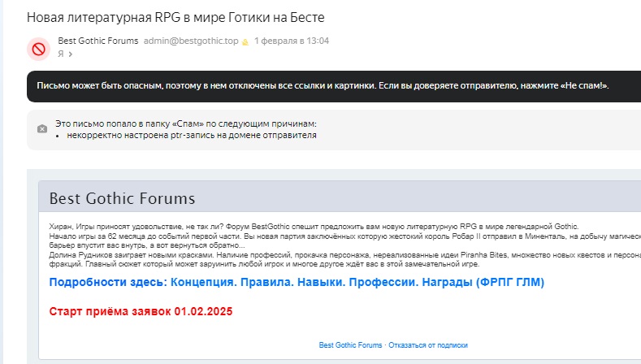This screenshot has height=364, width=641.
Task: Open the footer Best Gothic Forums link
Action: click(x=350, y=345)
